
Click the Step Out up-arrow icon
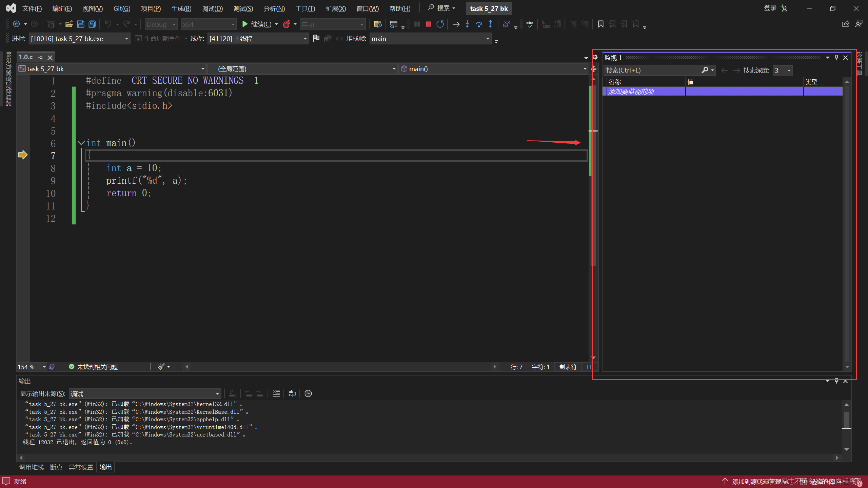(x=490, y=24)
